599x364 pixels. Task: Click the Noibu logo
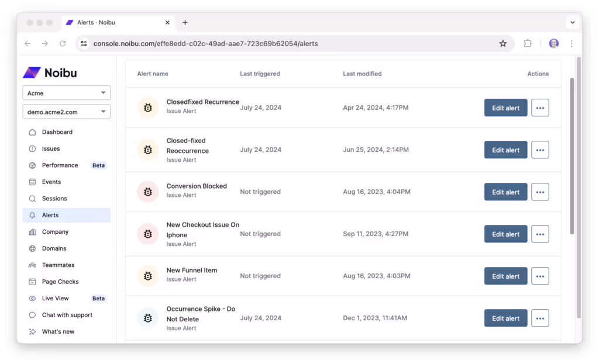pos(50,72)
